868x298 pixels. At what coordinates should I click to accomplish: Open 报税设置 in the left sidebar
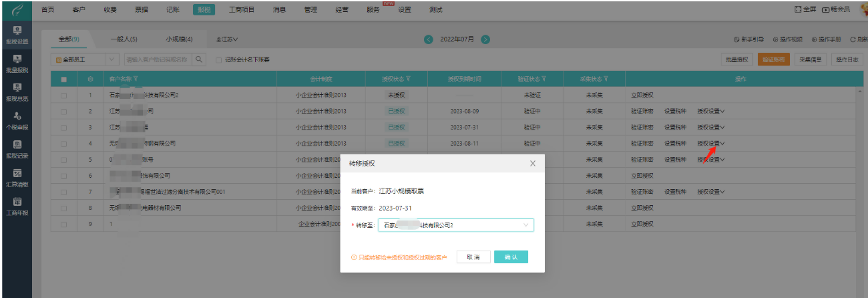pos(16,35)
